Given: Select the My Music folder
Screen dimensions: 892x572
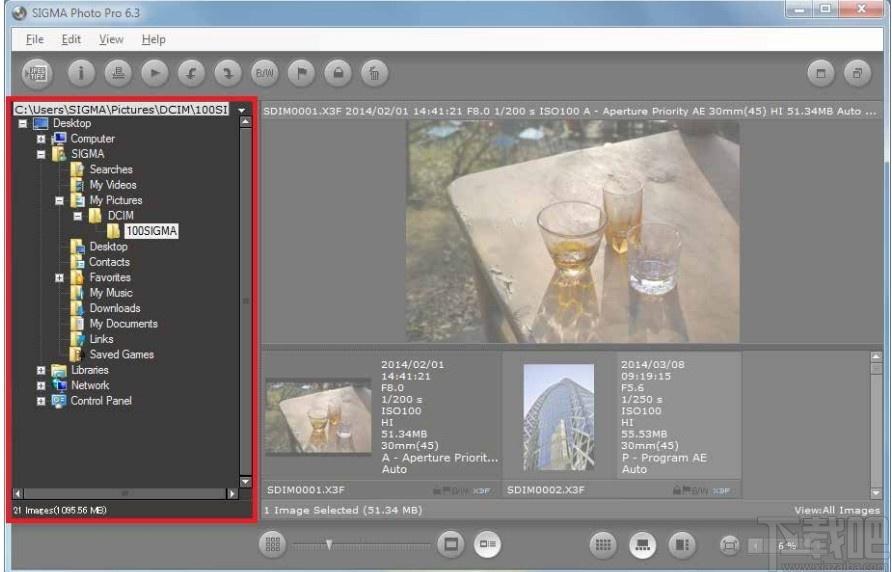Looking at the screenshot, I should coord(111,293).
